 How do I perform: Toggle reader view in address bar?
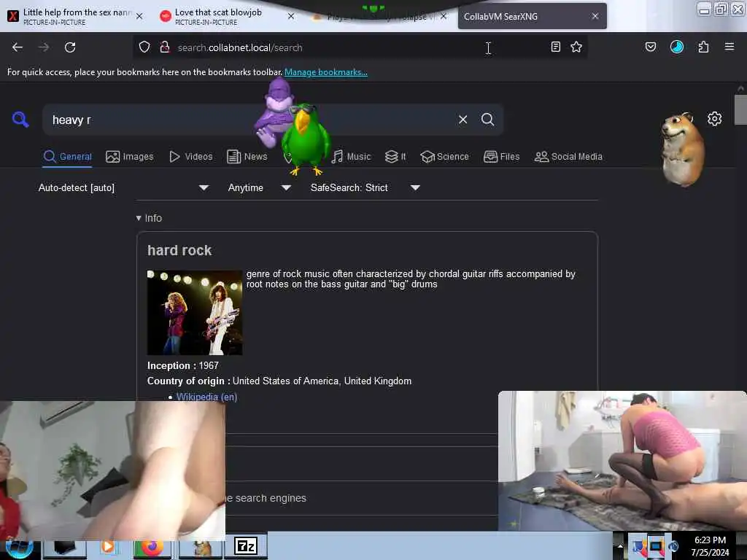[555, 47]
